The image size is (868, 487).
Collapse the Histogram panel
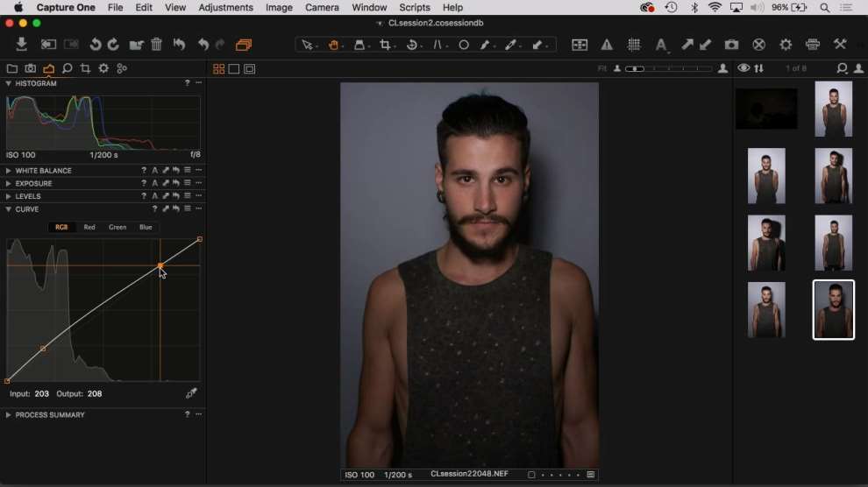pos(8,83)
